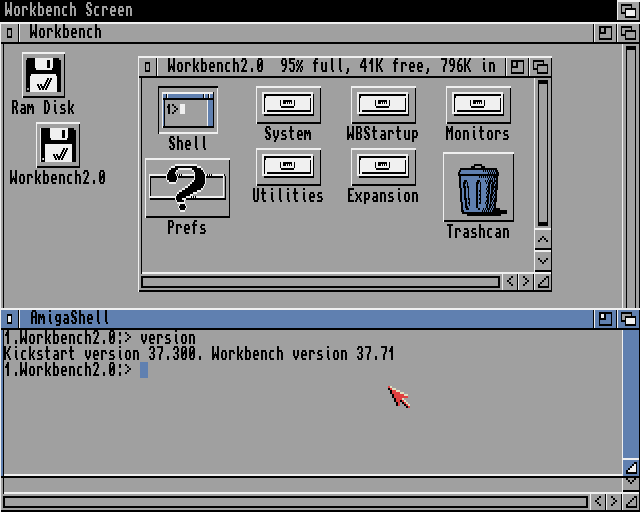Click up arrow in Workbench2.0 window
Screen dimensions: 640x512
(542, 239)
